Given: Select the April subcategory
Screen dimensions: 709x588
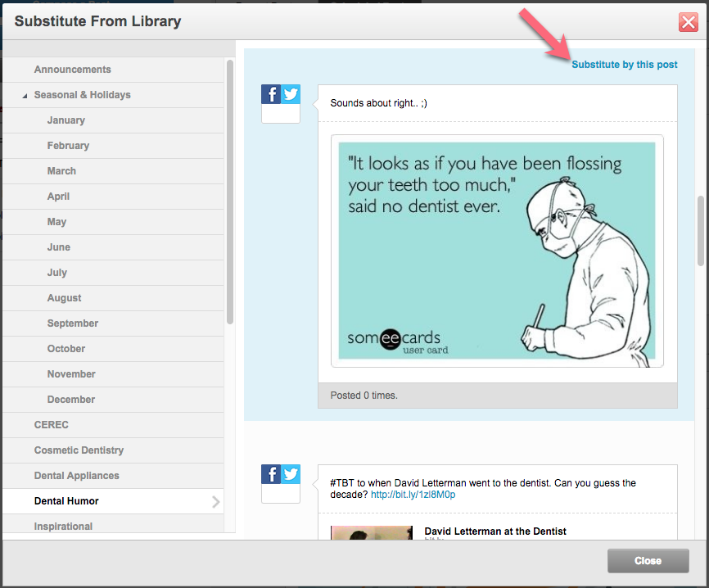Looking at the screenshot, I should pyautogui.click(x=113, y=197).
